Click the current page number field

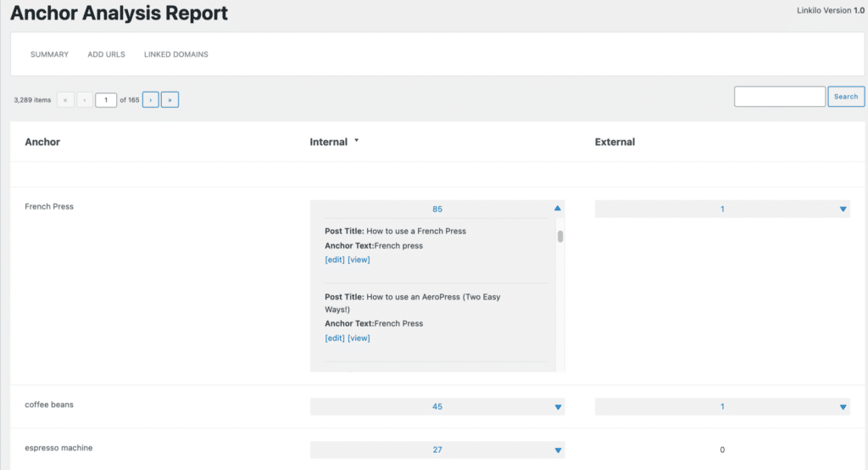pos(106,100)
